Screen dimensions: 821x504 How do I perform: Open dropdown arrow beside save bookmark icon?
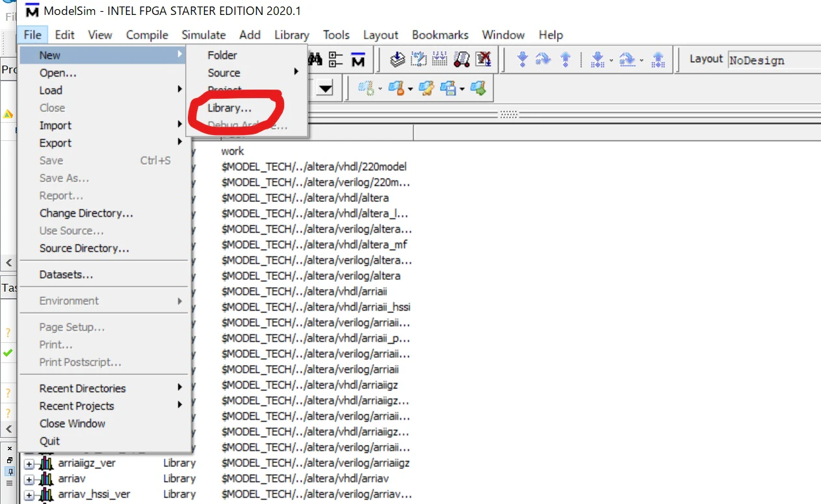click(462, 89)
